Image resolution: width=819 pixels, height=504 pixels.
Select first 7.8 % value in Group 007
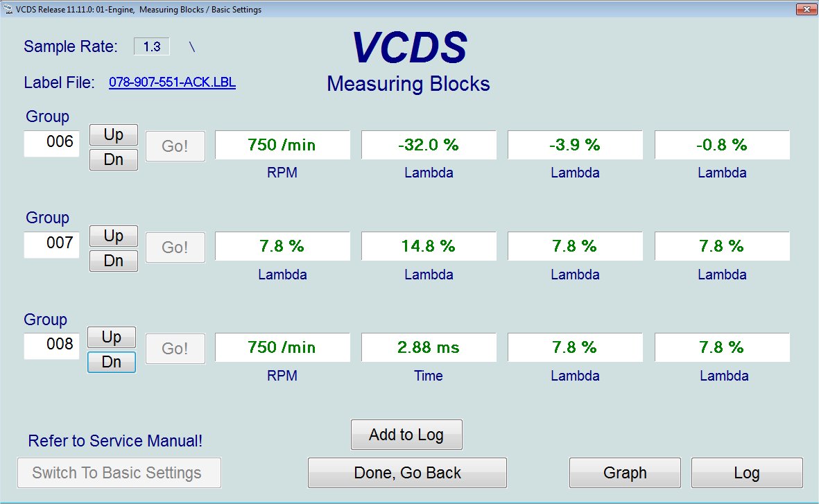coord(282,247)
